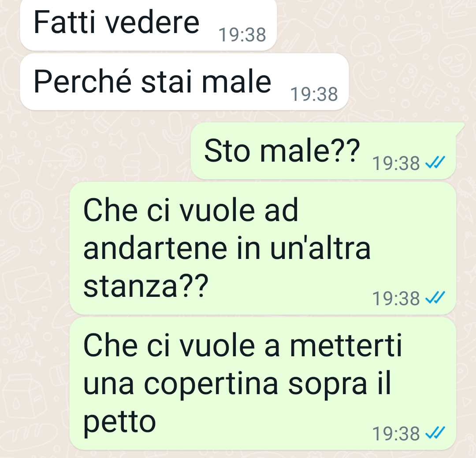This screenshot has width=476, height=458.
Task: Click the word 'vedere' in the first message
Action: (152, 22)
